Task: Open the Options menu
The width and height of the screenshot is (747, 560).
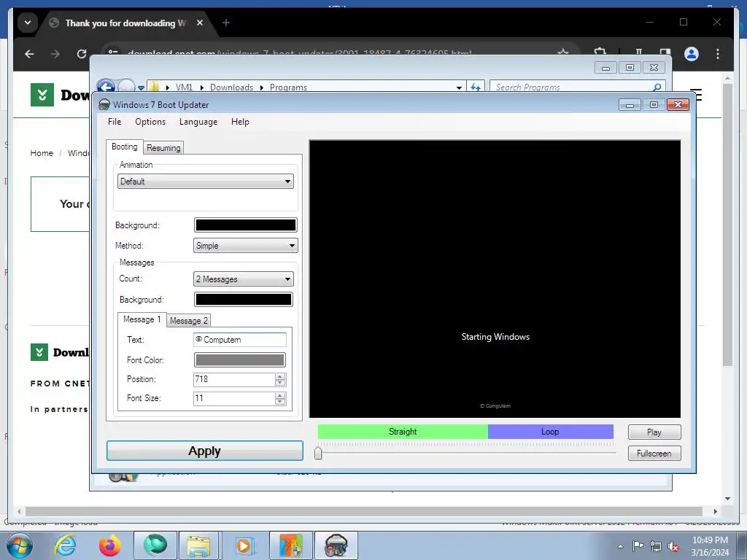Action: click(150, 122)
